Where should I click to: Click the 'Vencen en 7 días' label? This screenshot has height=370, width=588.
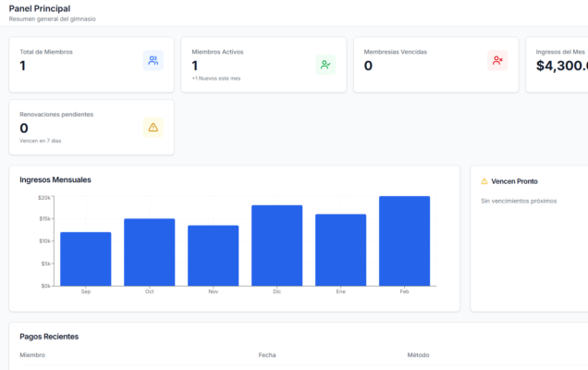tap(41, 141)
